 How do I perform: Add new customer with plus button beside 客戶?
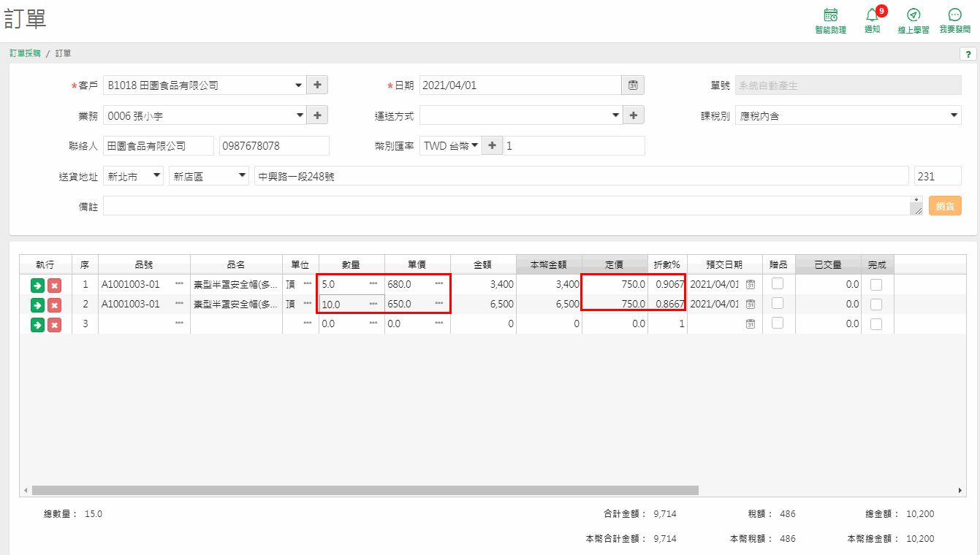pos(317,85)
